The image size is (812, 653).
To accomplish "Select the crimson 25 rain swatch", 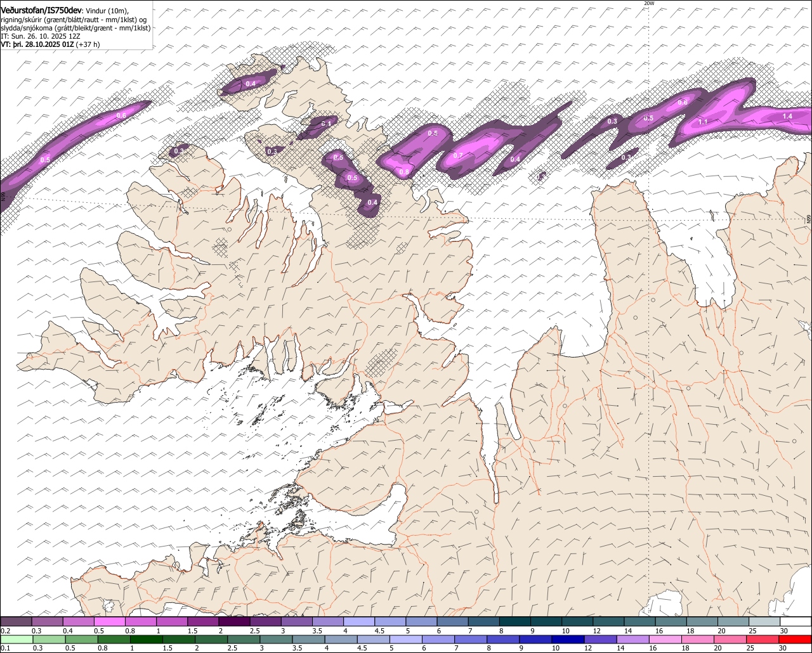I will (x=762, y=639).
